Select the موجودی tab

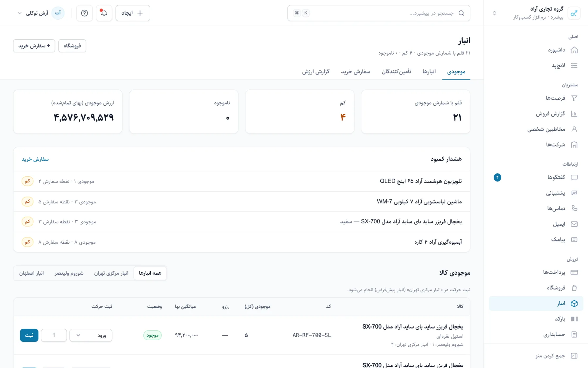(456, 72)
